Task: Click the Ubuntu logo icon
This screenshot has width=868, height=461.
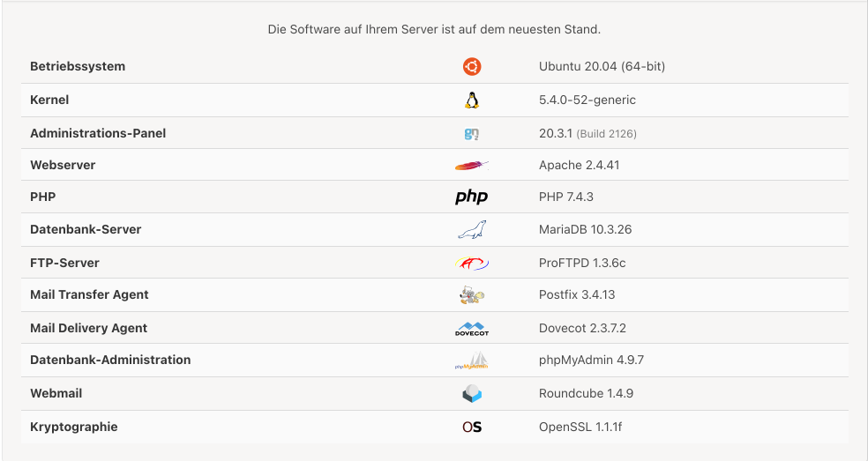Action: (472, 66)
